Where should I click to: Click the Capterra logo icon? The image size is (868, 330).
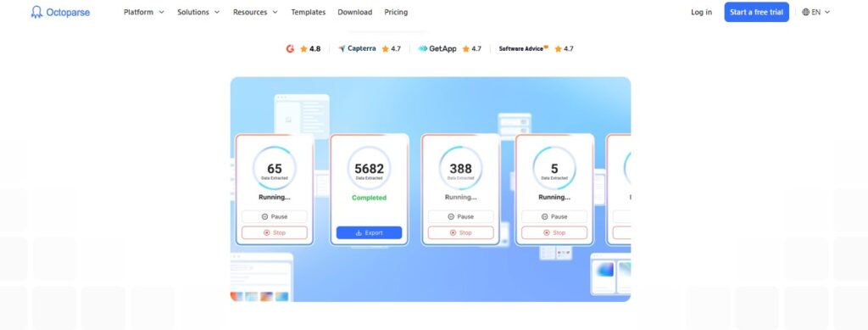pos(342,48)
